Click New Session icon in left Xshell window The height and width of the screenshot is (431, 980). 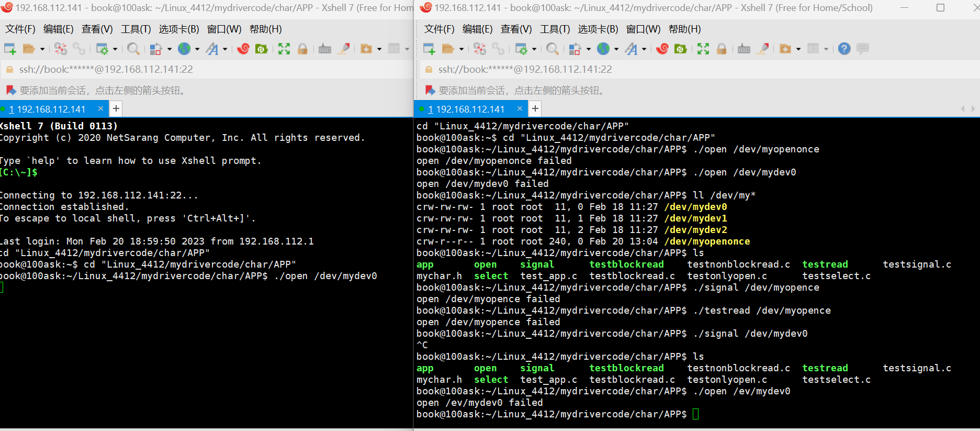[x=10, y=49]
